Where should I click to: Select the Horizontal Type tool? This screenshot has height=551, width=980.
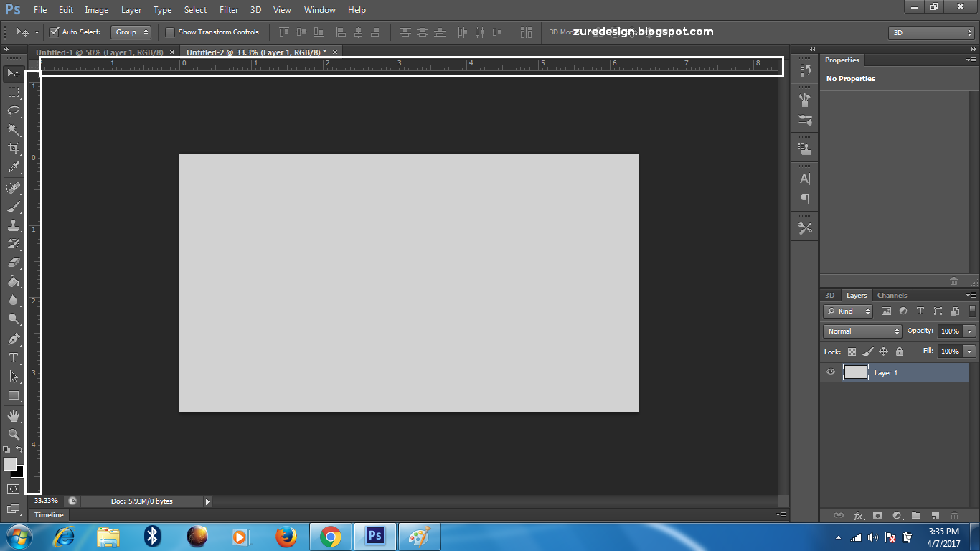(13, 357)
